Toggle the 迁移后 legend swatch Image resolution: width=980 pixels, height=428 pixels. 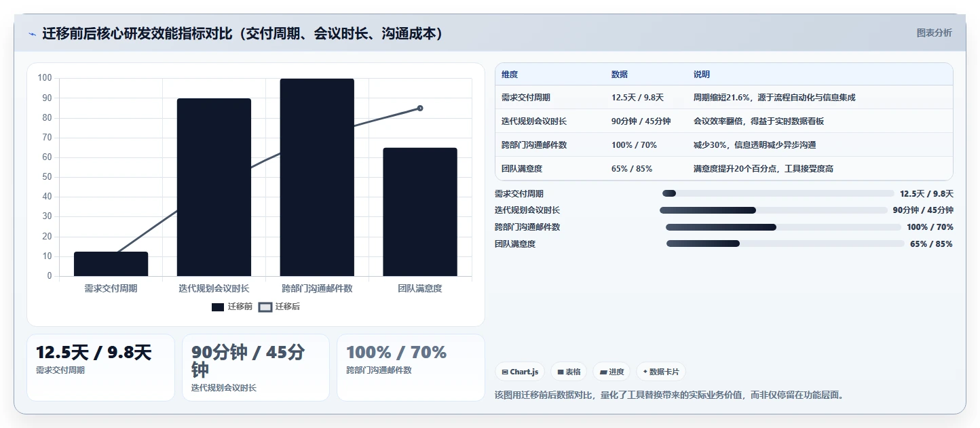coord(265,307)
